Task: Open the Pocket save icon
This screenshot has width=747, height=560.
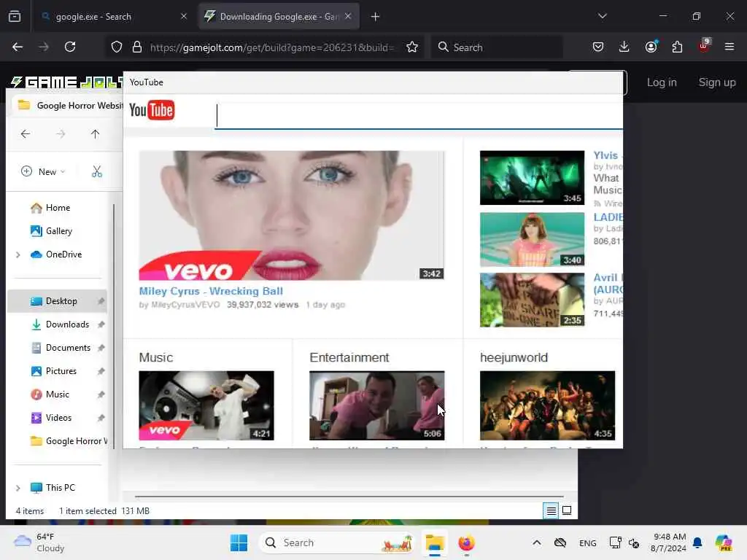Action: click(x=598, y=47)
